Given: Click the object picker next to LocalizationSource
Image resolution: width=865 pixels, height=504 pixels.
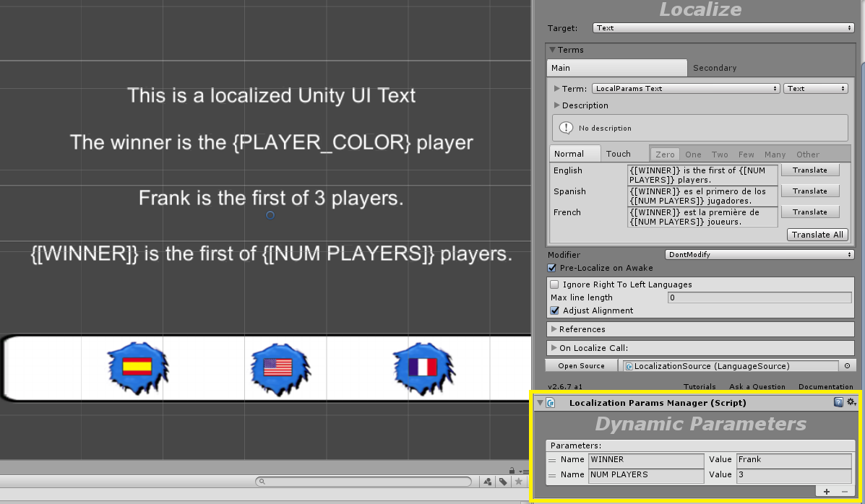Looking at the screenshot, I should coord(847,366).
